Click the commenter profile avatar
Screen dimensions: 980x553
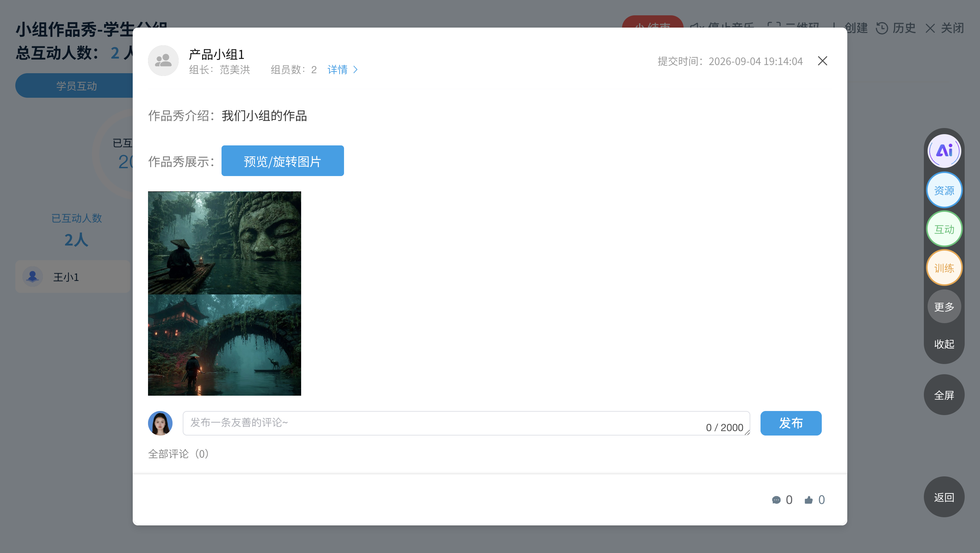pyautogui.click(x=160, y=423)
